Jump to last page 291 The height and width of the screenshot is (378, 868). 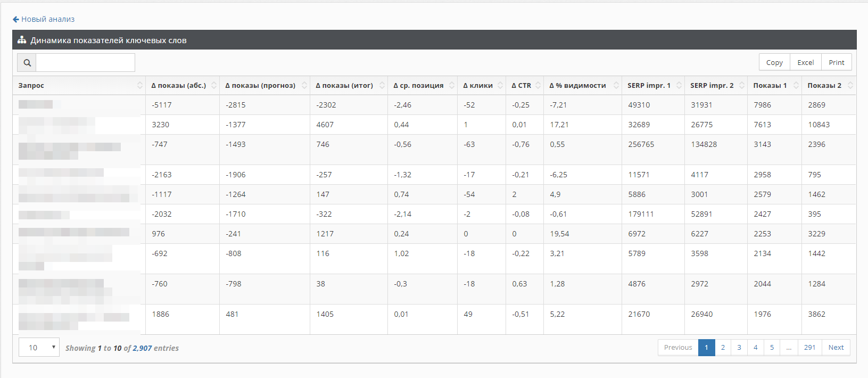(x=809, y=348)
